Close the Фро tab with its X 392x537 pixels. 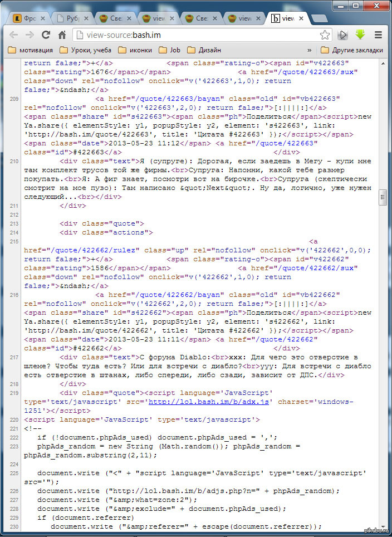[44, 18]
